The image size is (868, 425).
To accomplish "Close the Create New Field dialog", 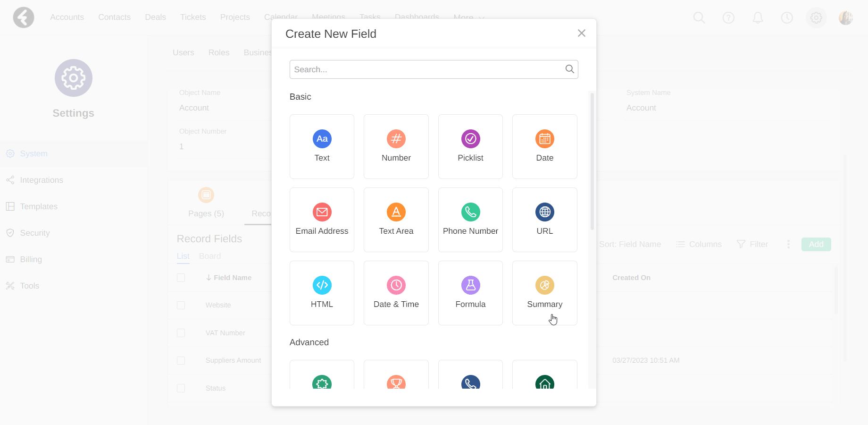I will click(x=582, y=33).
